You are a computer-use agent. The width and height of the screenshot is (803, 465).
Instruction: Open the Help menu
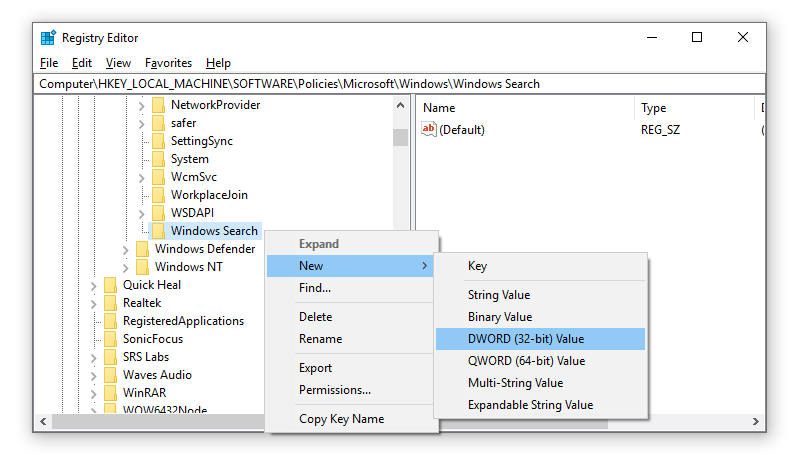pos(218,63)
